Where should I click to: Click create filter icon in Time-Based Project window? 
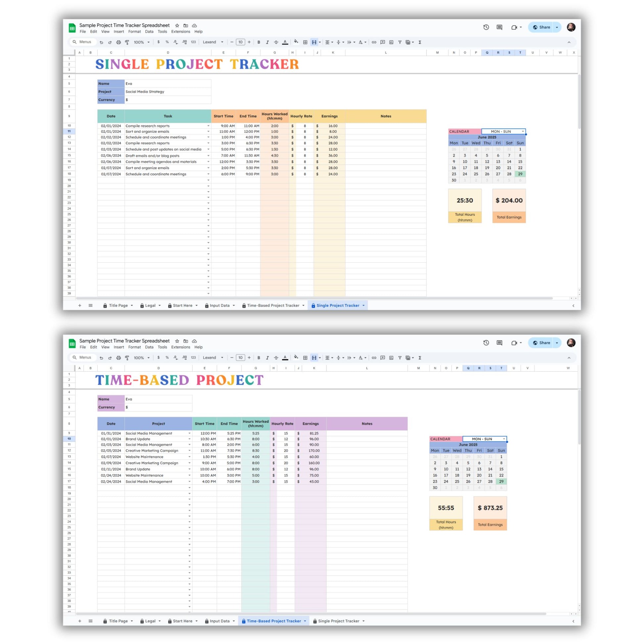coord(400,358)
